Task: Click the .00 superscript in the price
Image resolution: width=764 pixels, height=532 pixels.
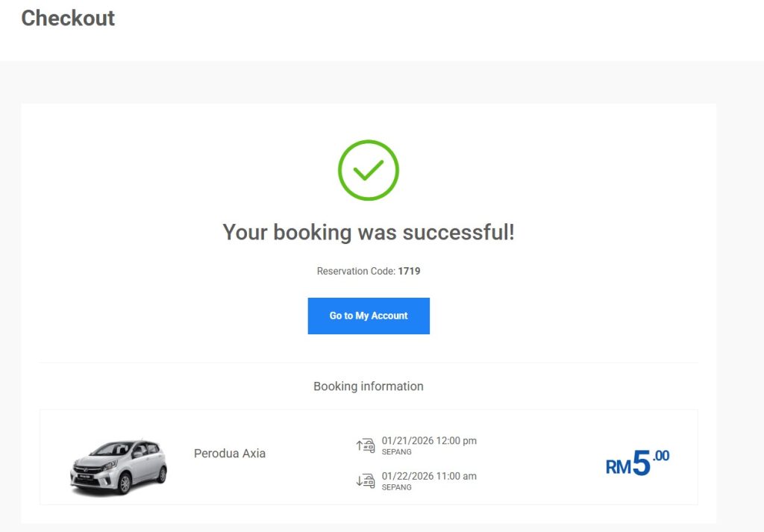Action: pos(661,456)
